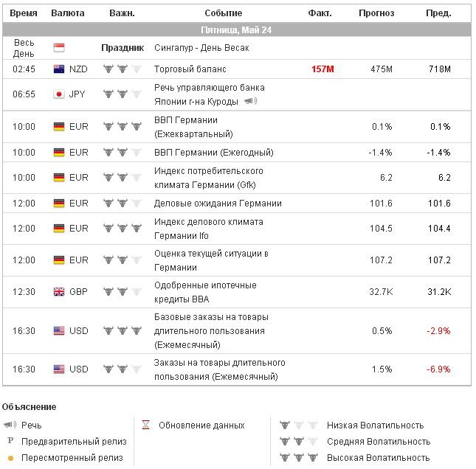
Task: Click the speech megaphone icon in Kuroda event
Action: (250, 101)
